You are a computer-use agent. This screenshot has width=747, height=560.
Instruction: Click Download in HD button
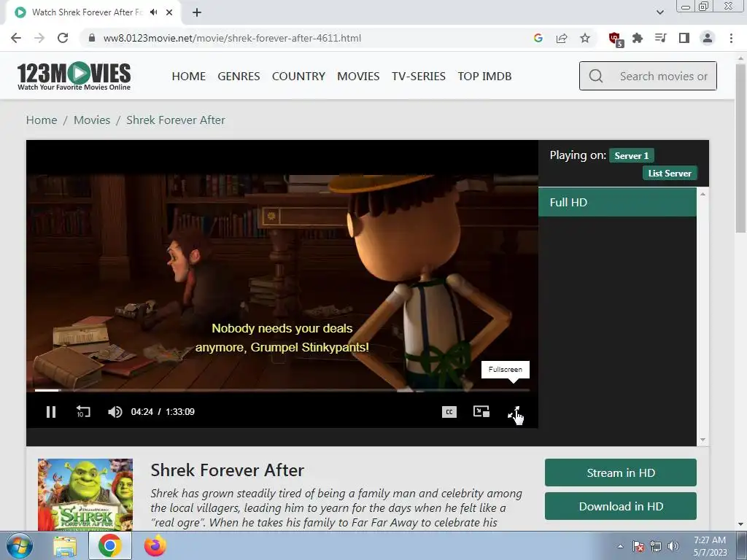[621, 506]
